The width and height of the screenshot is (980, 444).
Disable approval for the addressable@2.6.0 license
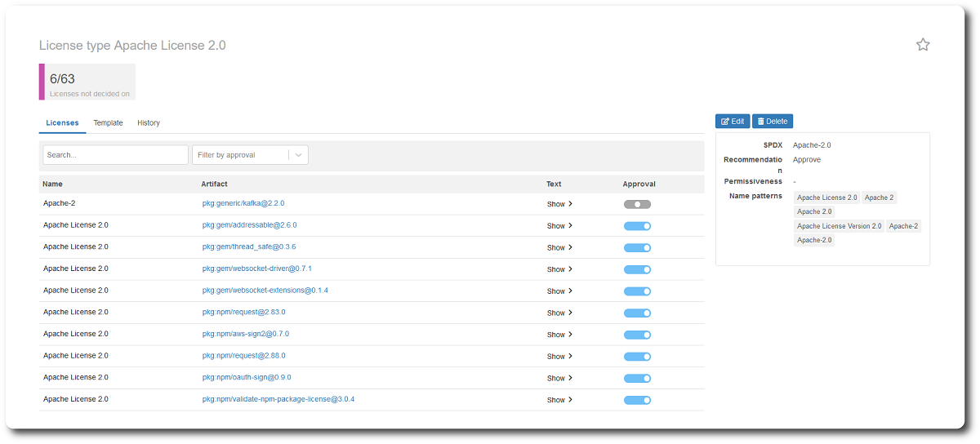click(637, 226)
